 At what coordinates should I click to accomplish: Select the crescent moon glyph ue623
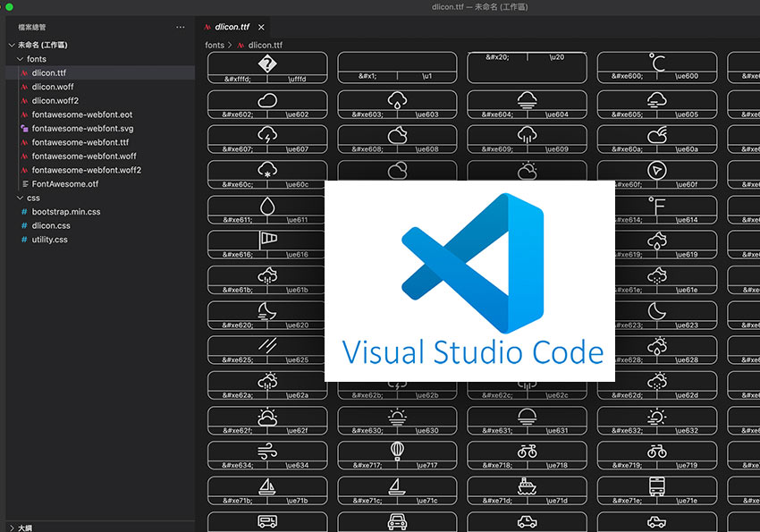[x=657, y=311]
